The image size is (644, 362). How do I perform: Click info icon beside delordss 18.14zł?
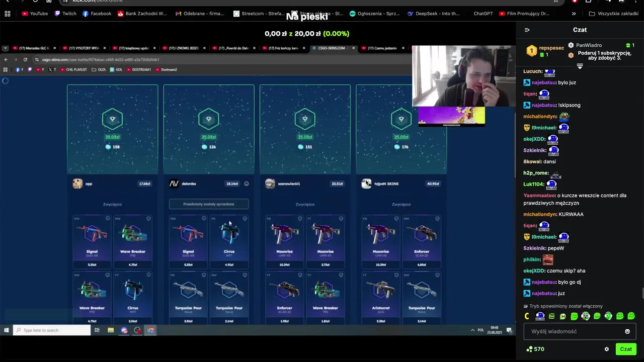(x=247, y=184)
